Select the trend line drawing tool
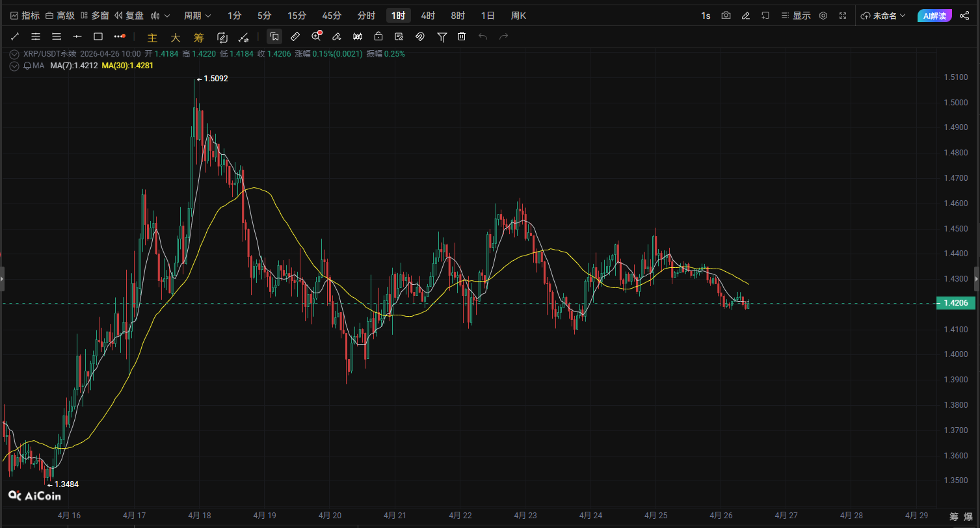This screenshot has height=528, width=980. tap(15, 36)
